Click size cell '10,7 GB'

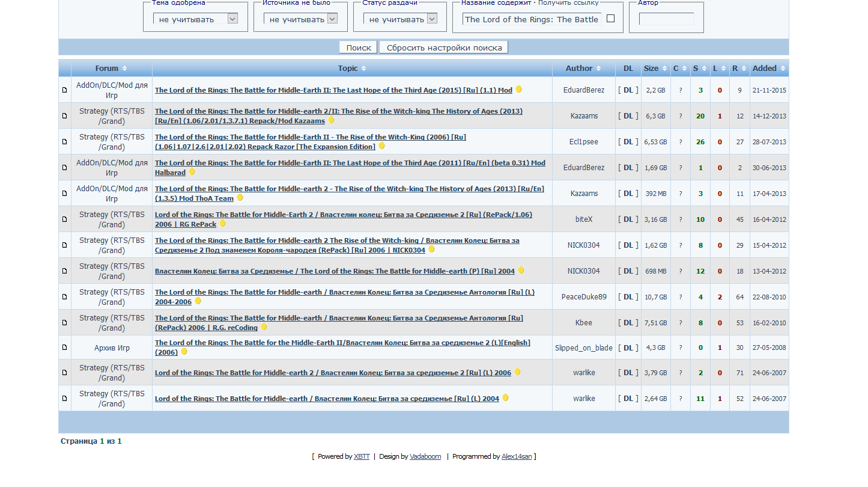pos(655,297)
